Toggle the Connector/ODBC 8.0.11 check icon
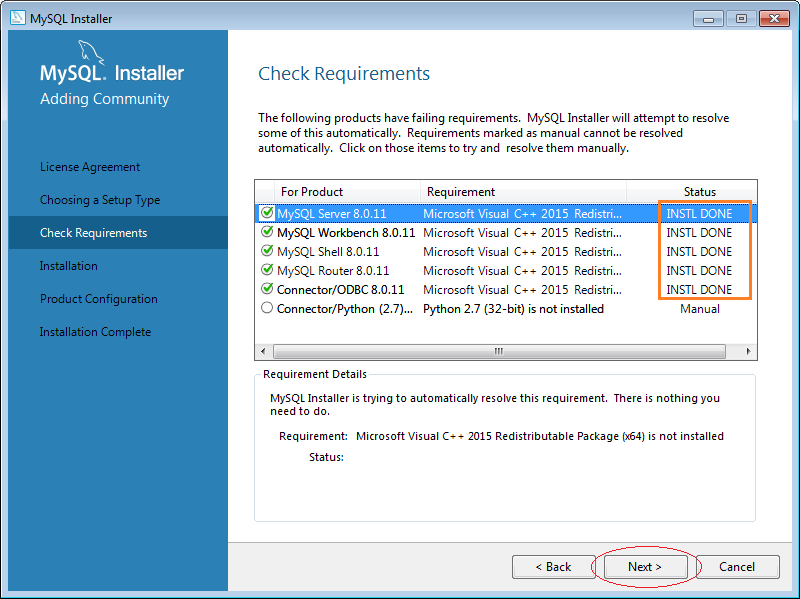The height and width of the screenshot is (599, 800). click(267, 289)
